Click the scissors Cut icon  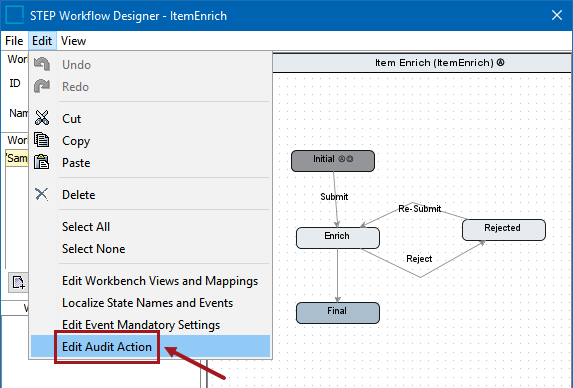point(42,118)
